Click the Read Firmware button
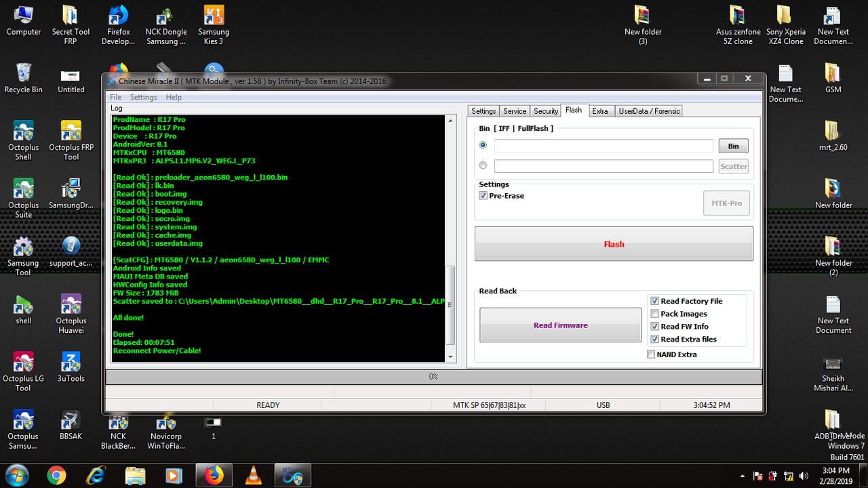Image resolution: width=868 pixels, height=488 pixels. pos(560,325)
